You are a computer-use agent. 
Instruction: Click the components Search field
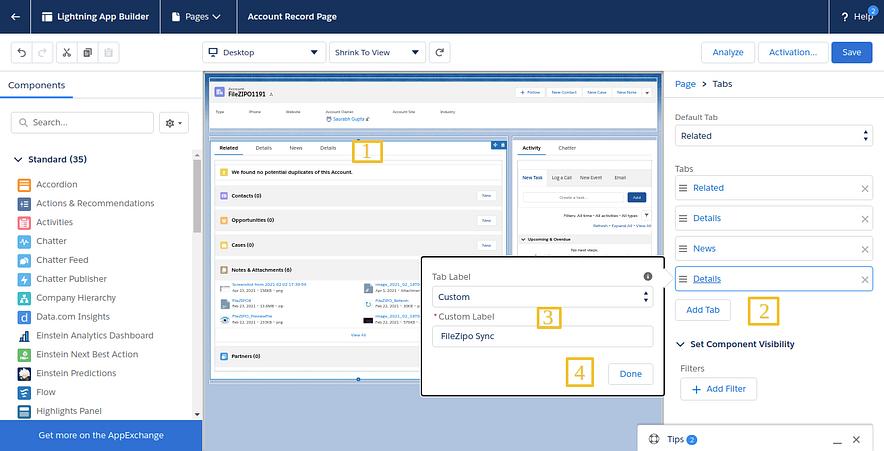coord(82,123)
